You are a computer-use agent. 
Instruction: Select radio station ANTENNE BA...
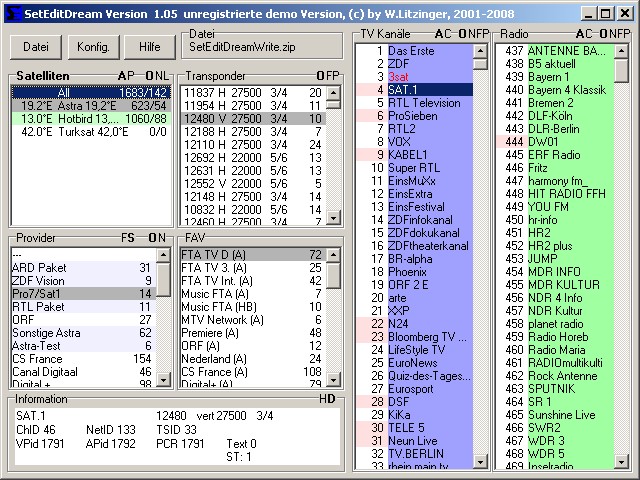[555, 51]
